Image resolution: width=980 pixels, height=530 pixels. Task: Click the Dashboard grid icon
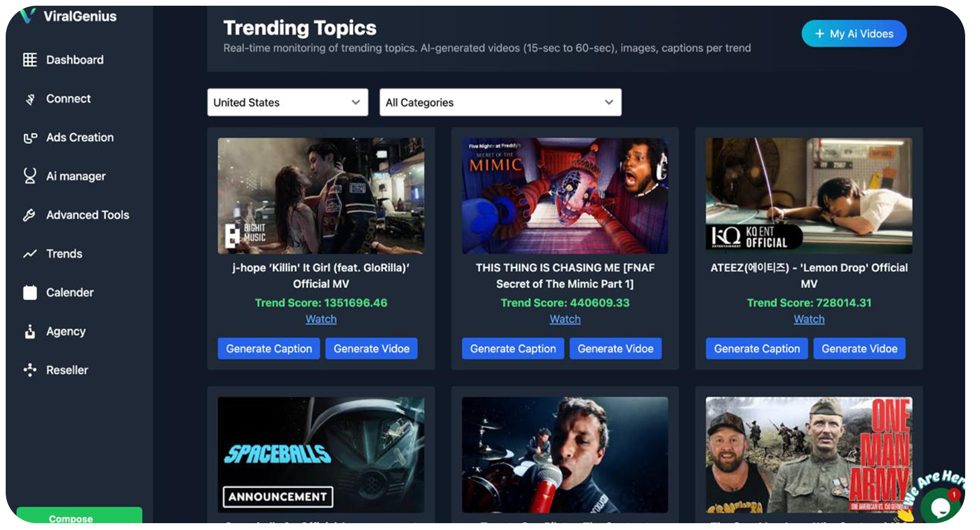click(30, 60)
